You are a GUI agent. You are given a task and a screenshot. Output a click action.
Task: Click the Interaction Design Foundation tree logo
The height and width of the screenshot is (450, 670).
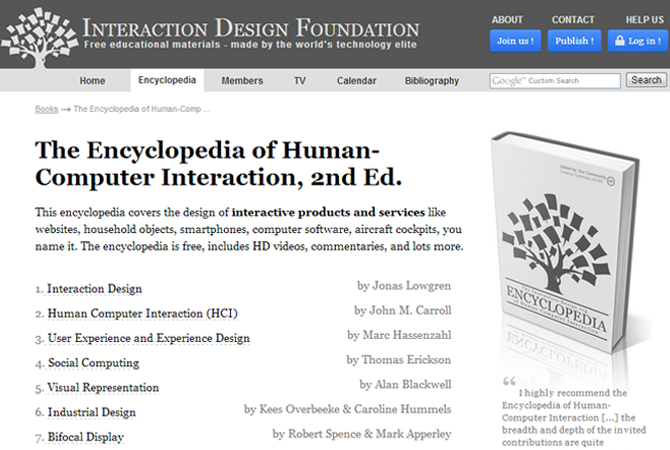pyautogui.click(x=40, y=37)
